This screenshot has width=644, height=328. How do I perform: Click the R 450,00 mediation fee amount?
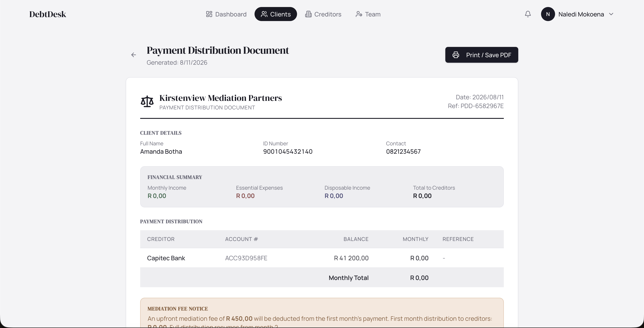coord(239,319)
